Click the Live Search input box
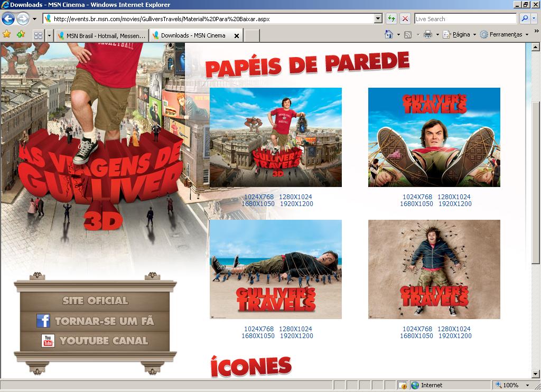The image size is (541, 392). click(x=465, y=18)
